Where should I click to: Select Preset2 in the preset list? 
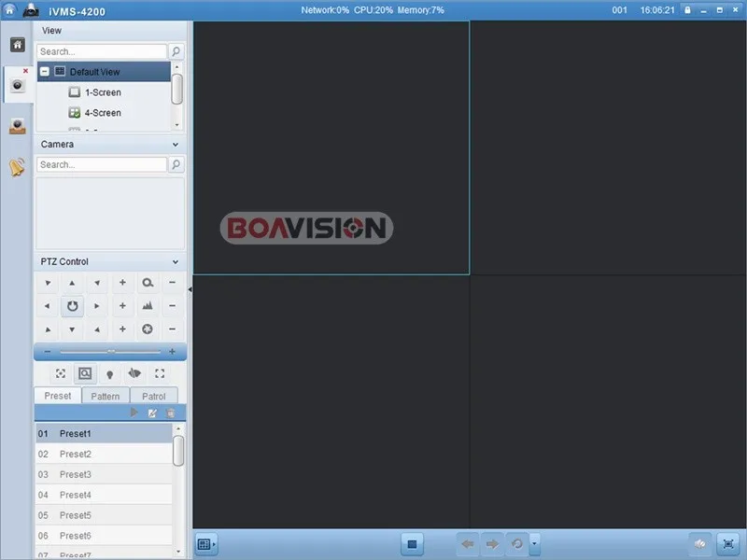[x=104, y=454]
